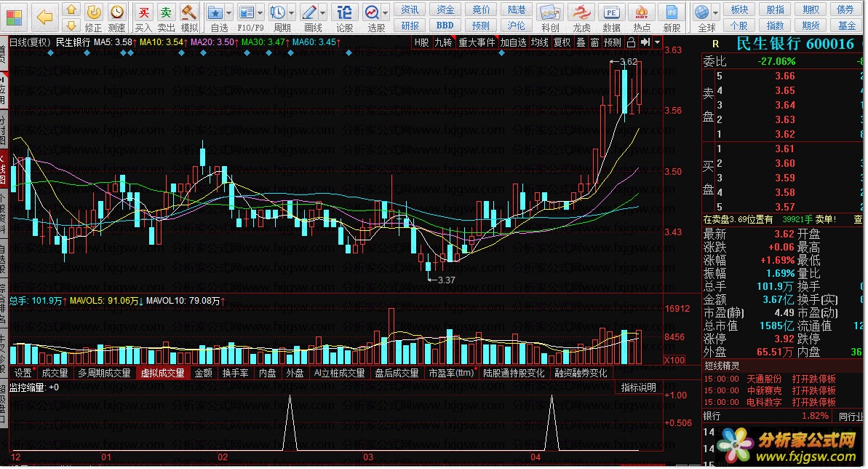This screenshot has width=868, height=469.
Task: Switch to the 成交量 indicator tab
Action: [x=55, y=373]
